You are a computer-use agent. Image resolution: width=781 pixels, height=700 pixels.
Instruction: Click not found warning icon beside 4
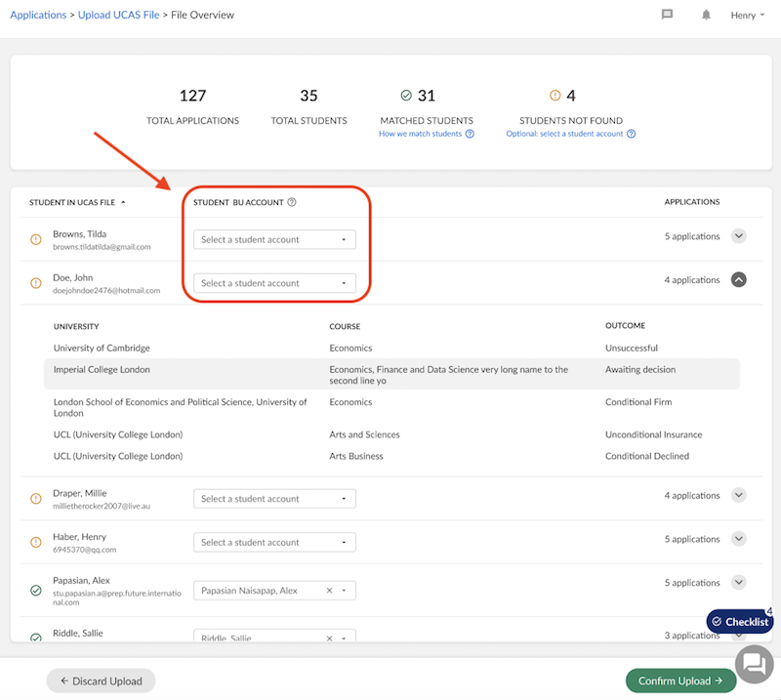point(555,95)
